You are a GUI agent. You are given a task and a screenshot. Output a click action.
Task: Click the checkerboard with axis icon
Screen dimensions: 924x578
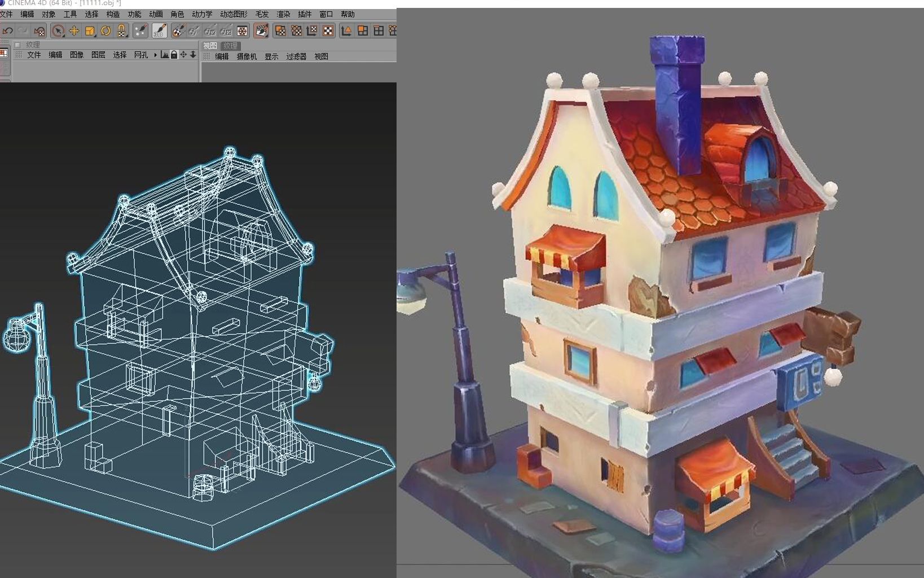(x=312, y=31)
